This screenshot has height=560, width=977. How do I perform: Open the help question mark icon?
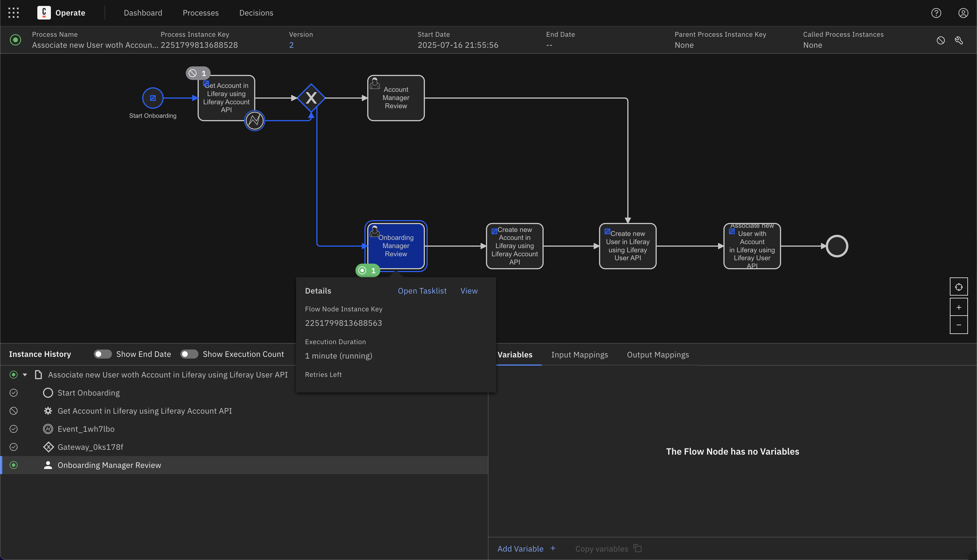pyautogui.click(x=936, y=13)
